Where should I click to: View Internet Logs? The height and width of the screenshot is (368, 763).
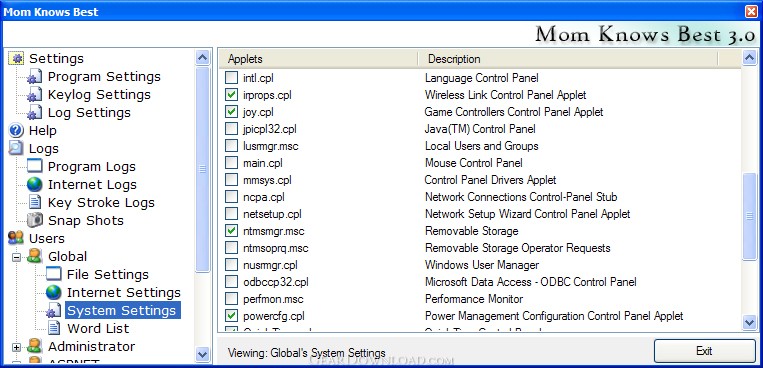click(92, 184)
